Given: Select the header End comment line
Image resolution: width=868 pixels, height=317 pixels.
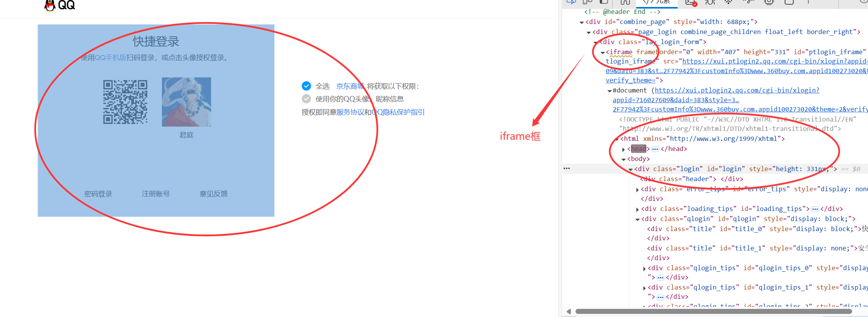Looking at the screenshot, I should click(622, 12).
